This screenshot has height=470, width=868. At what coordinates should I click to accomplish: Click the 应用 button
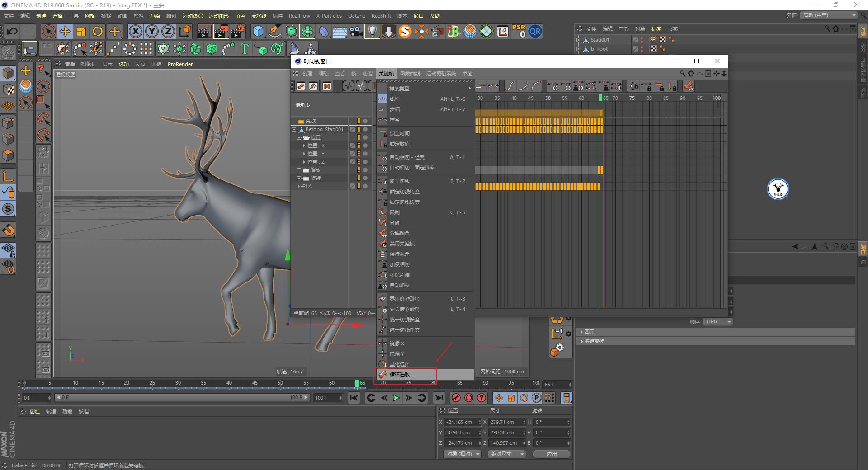(x=552, y=454)
